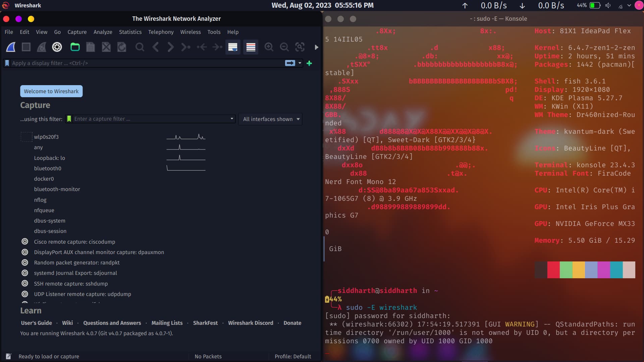Viewport: 644px width, 362px height.
Task: Open the Help menu
Action: click(233, 32)
